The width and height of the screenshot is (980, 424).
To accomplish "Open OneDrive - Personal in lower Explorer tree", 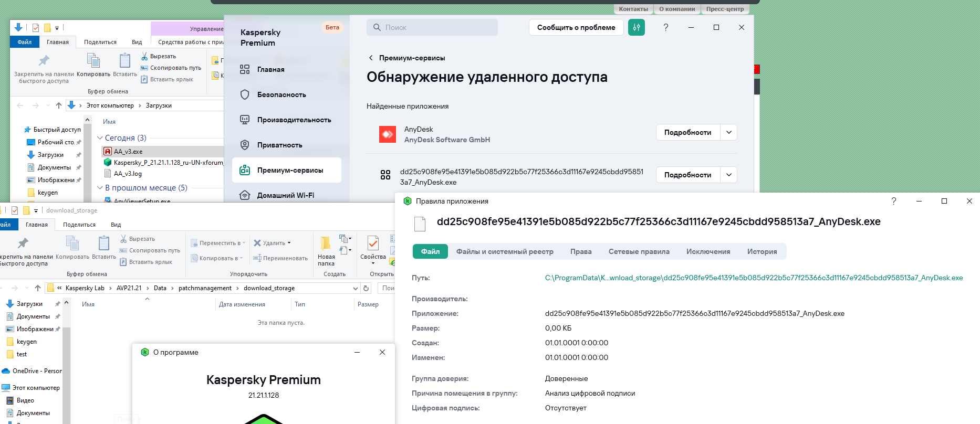I will (x=33, y=371).
